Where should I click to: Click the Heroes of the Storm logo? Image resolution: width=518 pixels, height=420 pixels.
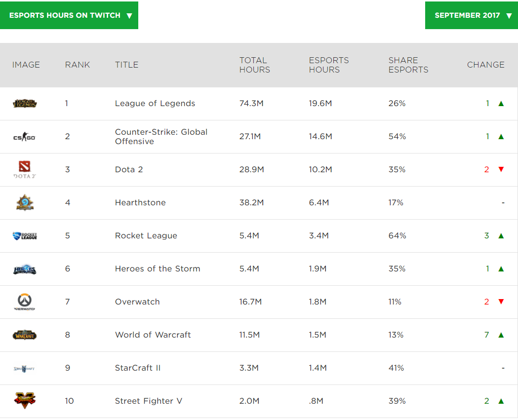tap(25, 269)
